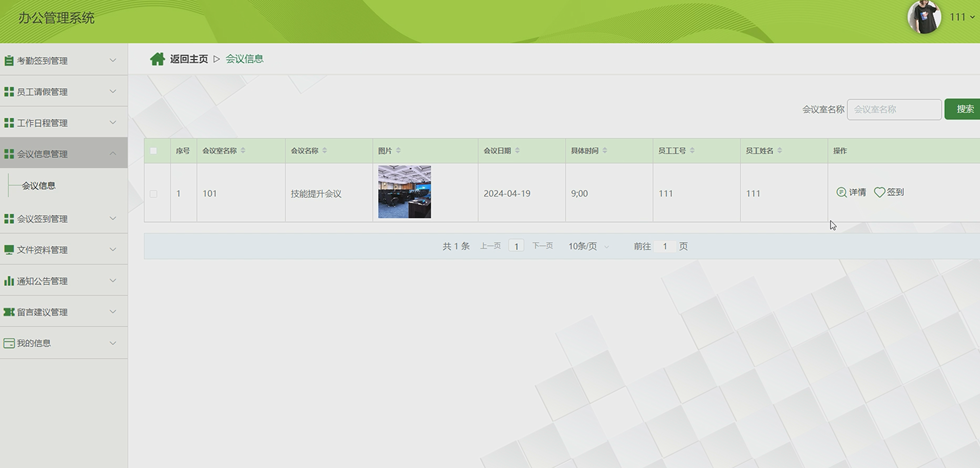The image size is (980, 468).
Task: Select page 1 in pagination
Action: (x=516, y=246)
